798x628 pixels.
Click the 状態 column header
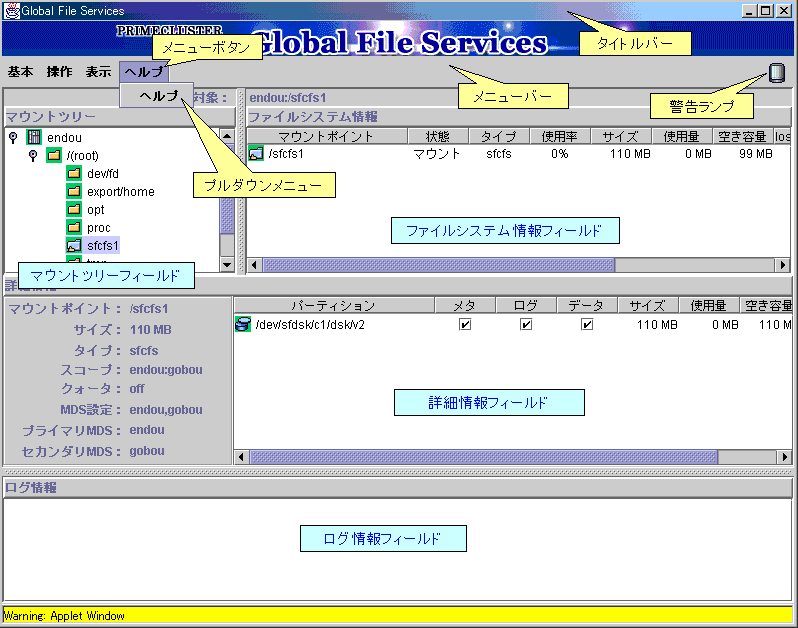438,136
